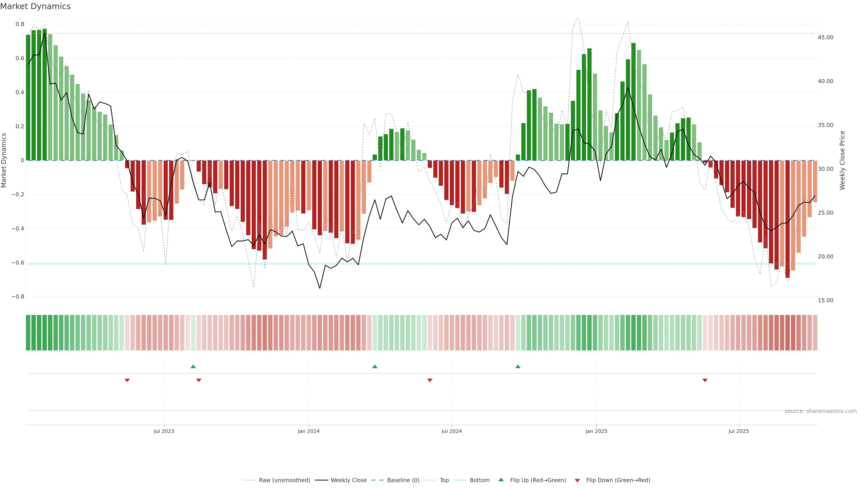Click the Market Dynamics chart title

[35, 6]
